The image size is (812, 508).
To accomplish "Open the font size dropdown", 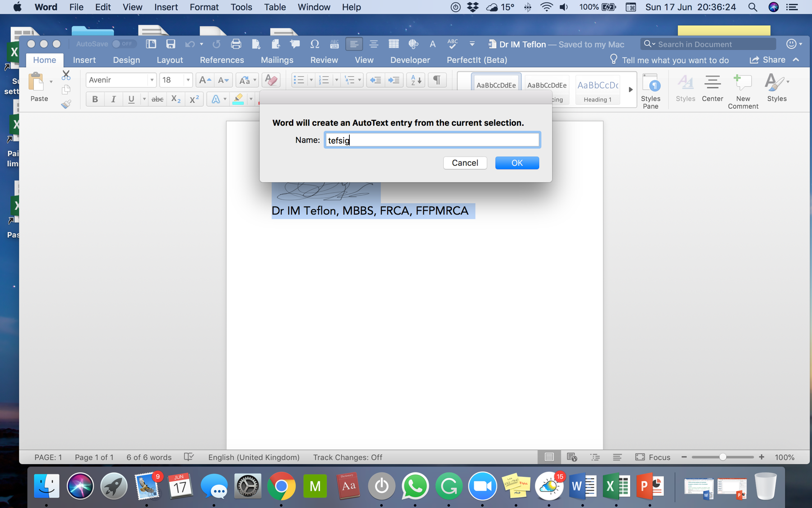I will click(188, 80).
